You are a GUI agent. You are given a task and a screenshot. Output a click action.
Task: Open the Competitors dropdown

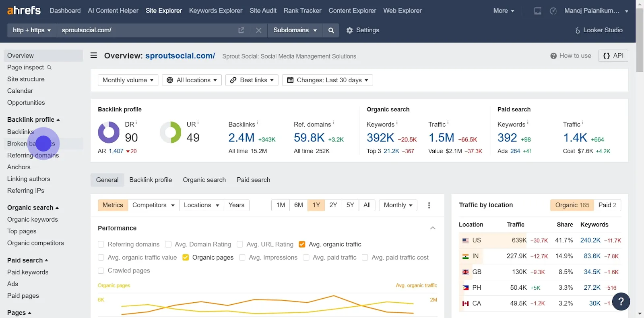pos(153,205)
